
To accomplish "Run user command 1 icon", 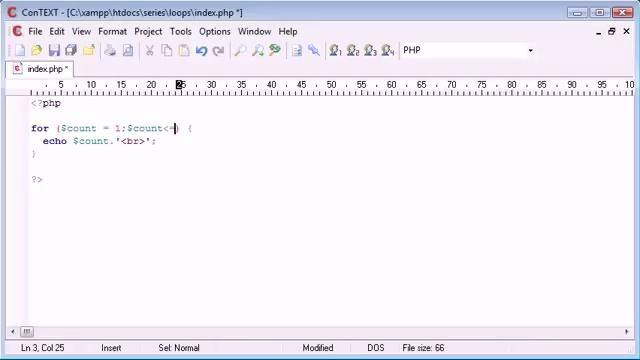I will [x=335, y=51].
